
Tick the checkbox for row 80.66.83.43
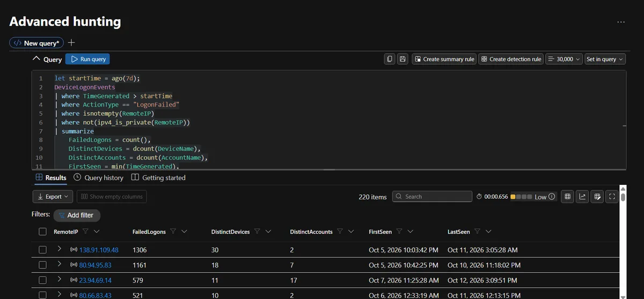[x=43, y=295]
